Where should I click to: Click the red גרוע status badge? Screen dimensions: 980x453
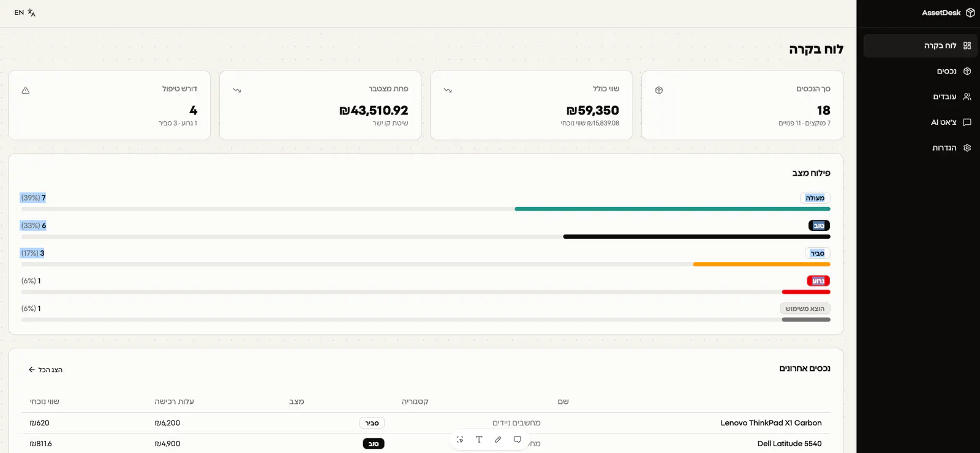818,281
